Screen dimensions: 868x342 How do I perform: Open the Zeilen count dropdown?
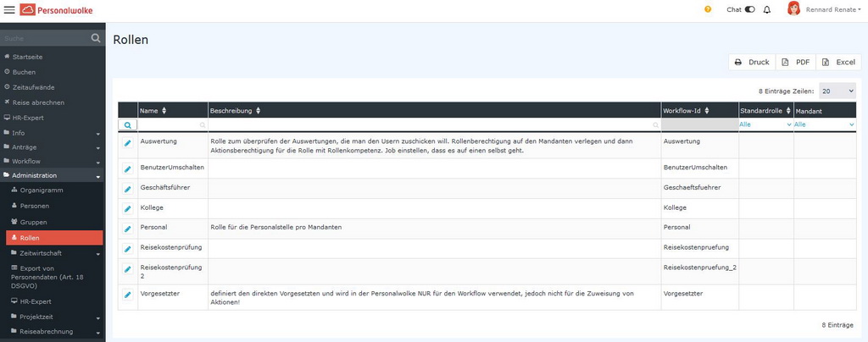tap(837, 91)
